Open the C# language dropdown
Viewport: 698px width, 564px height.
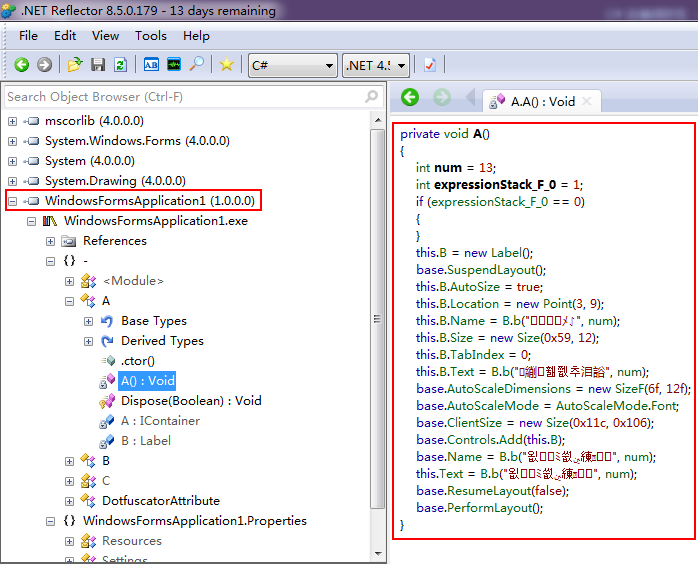(x=292, y=65)
